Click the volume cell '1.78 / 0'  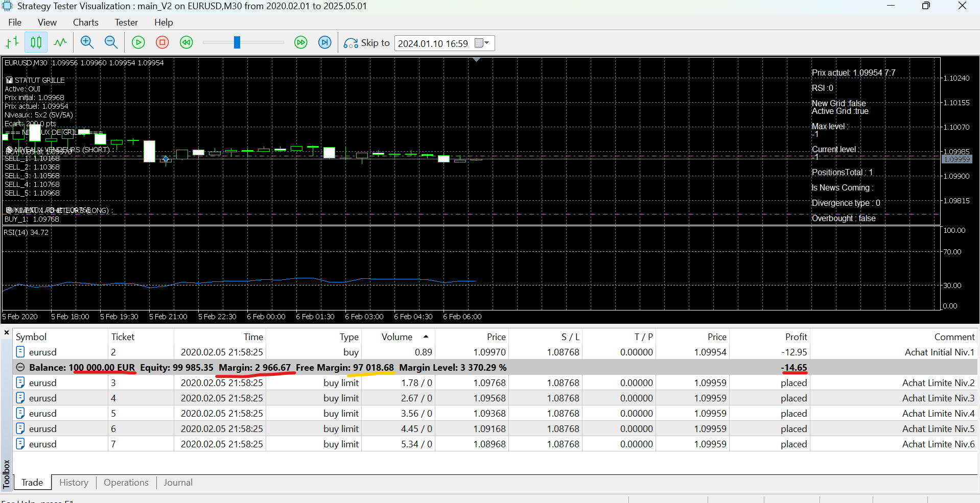tap(416, 383)
